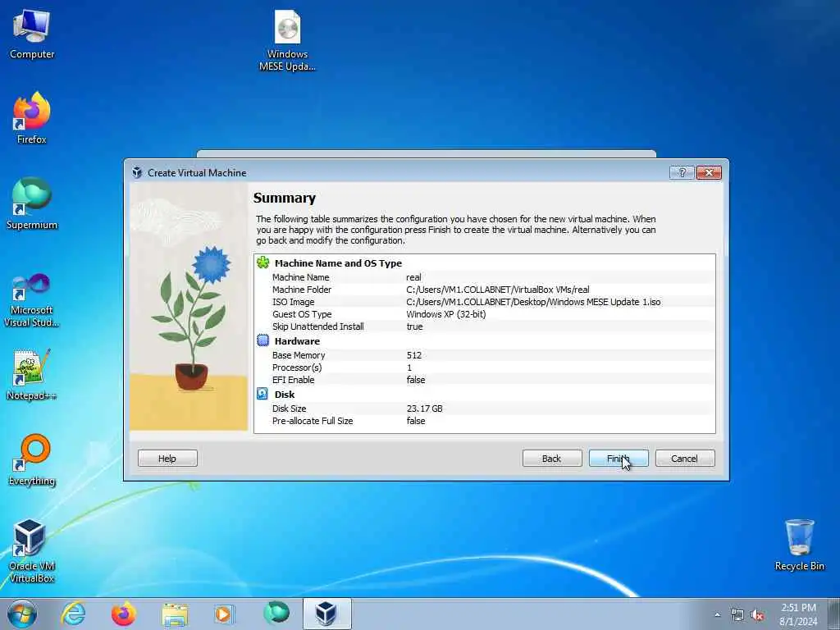Click the green clover Machine Name section icon
Image resolution: width=840 pixels, height=630 pixels.
coord(262,262)
